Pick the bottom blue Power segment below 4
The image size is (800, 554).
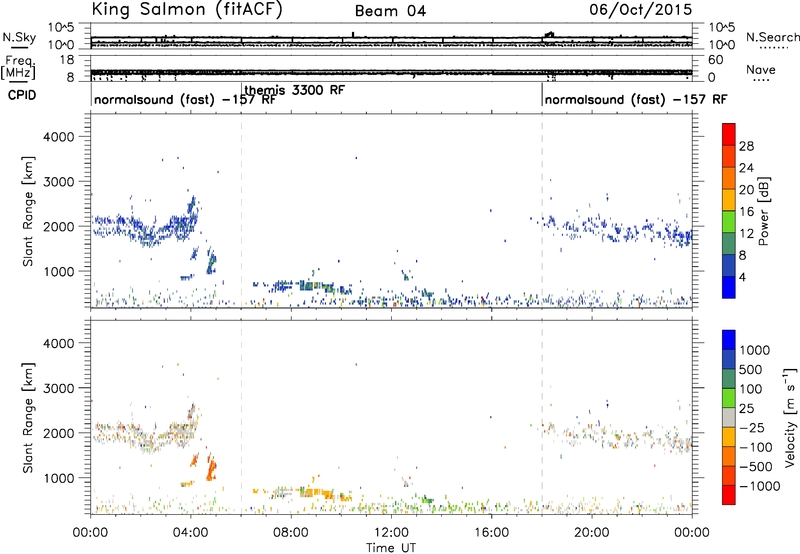coord(729,287)
